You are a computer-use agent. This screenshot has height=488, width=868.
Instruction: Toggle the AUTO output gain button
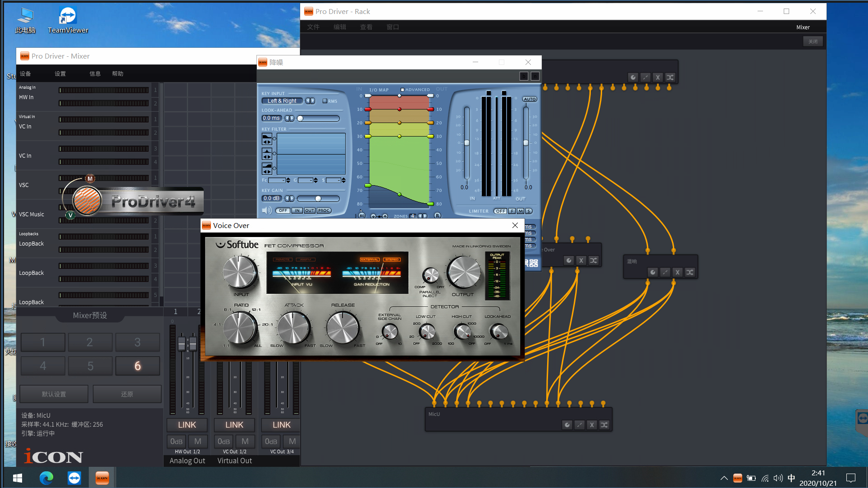point(530,99)
